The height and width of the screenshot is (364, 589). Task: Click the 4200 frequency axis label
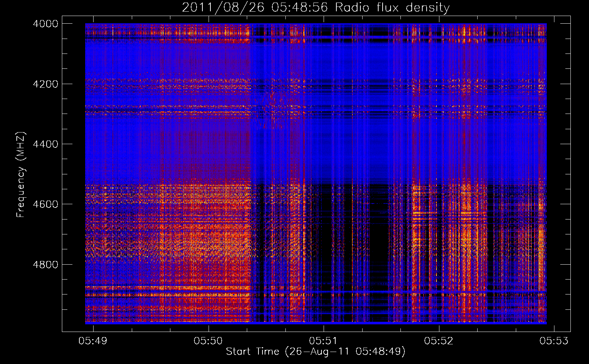coord(46,84)
